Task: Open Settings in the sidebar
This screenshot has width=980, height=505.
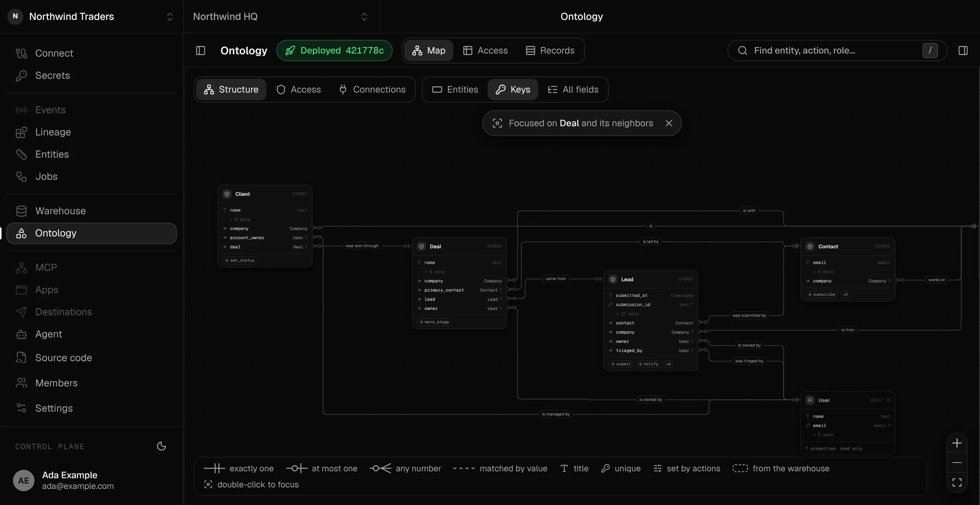Action: (91, 408)
